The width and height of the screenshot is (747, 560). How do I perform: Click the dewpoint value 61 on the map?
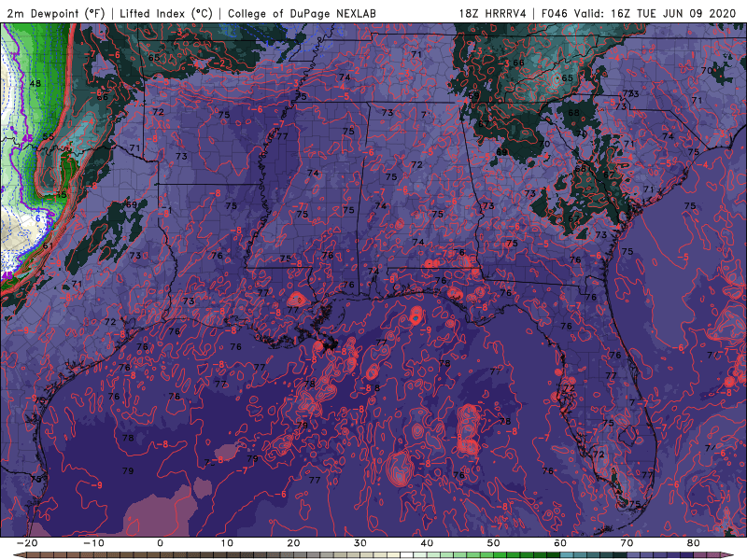(48, 246)
